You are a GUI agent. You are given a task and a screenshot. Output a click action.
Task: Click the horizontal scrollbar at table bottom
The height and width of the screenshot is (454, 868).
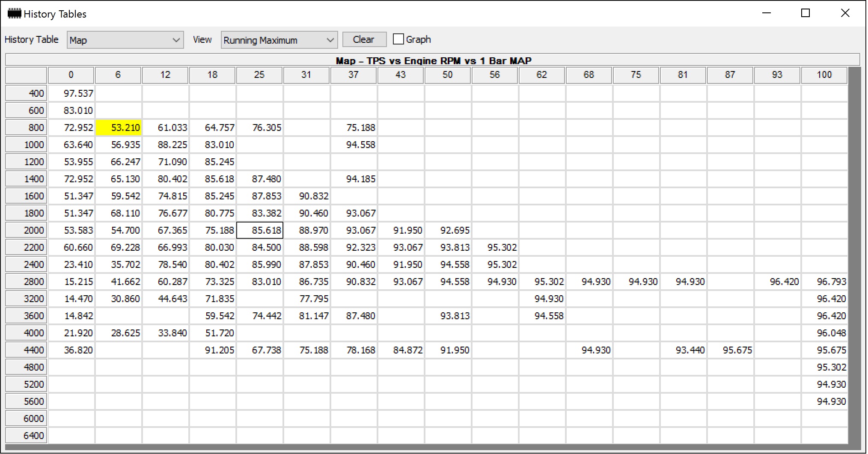tap(433, 447)
